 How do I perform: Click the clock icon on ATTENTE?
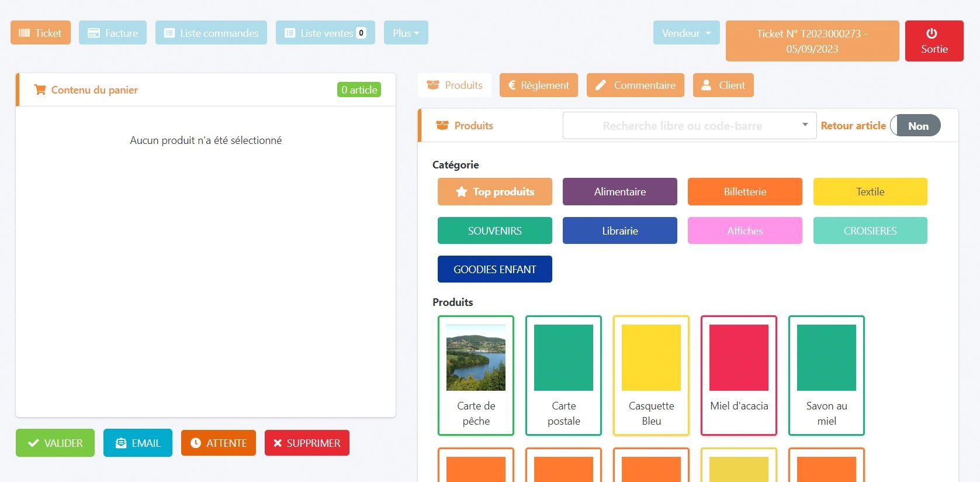196,443
